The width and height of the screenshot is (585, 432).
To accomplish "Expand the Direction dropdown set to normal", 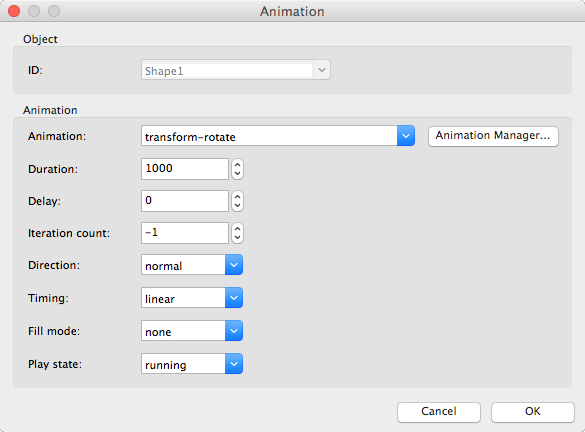I will [x=192, y=265].
